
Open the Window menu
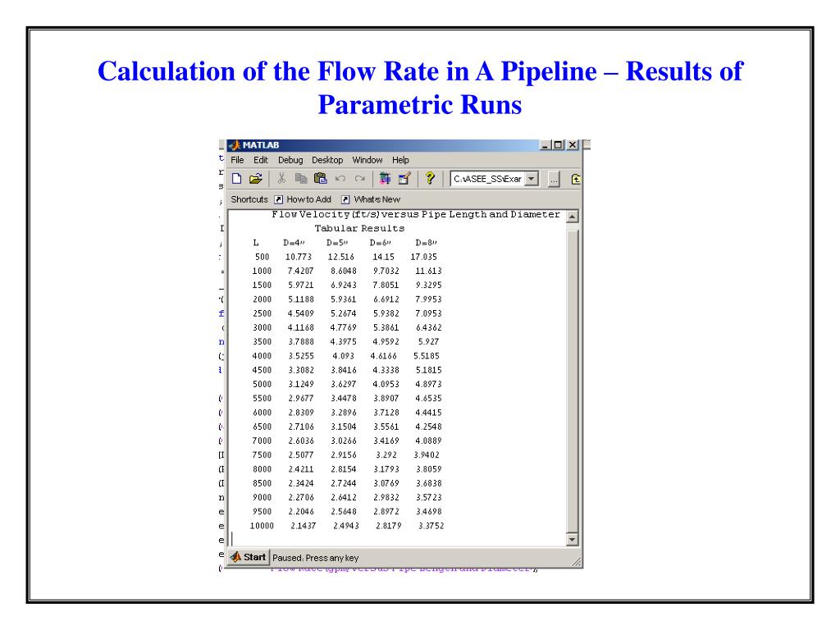367,160
